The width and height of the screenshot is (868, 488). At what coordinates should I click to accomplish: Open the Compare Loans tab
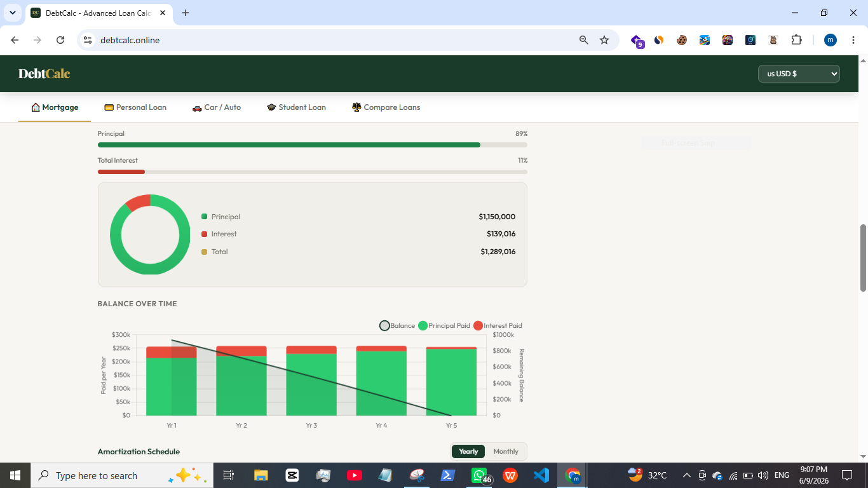tap(386, 107)
